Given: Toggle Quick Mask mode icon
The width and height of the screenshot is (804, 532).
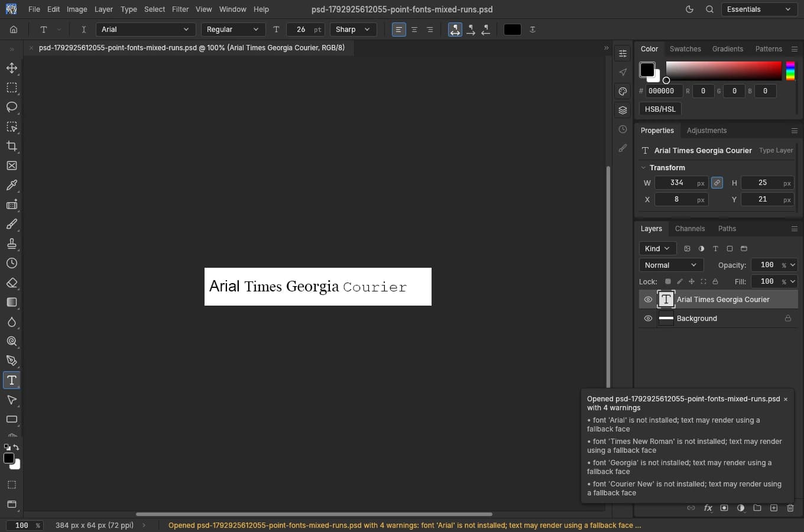Looking at the screenshot, I should [12, 485].
